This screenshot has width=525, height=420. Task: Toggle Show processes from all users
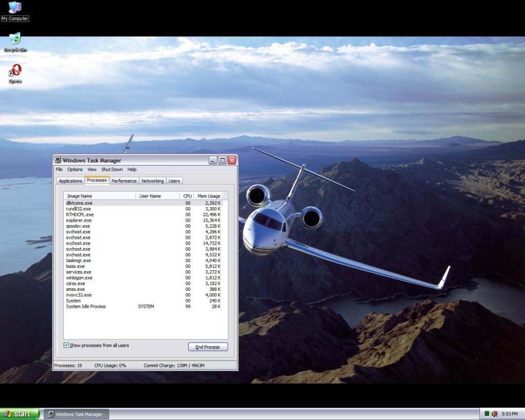[66, 346]
